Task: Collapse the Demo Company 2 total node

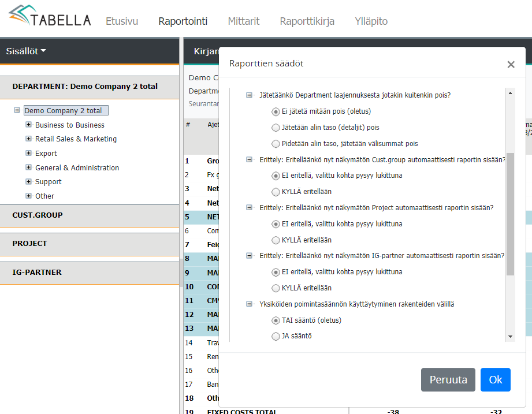Action: [17, 110]
